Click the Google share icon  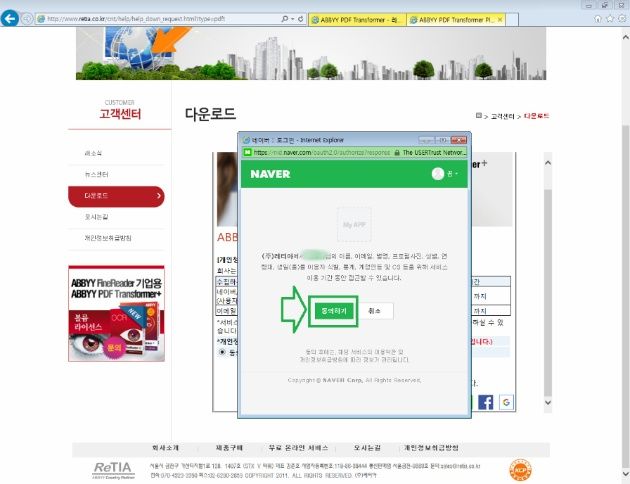click(x=506, y=402)
